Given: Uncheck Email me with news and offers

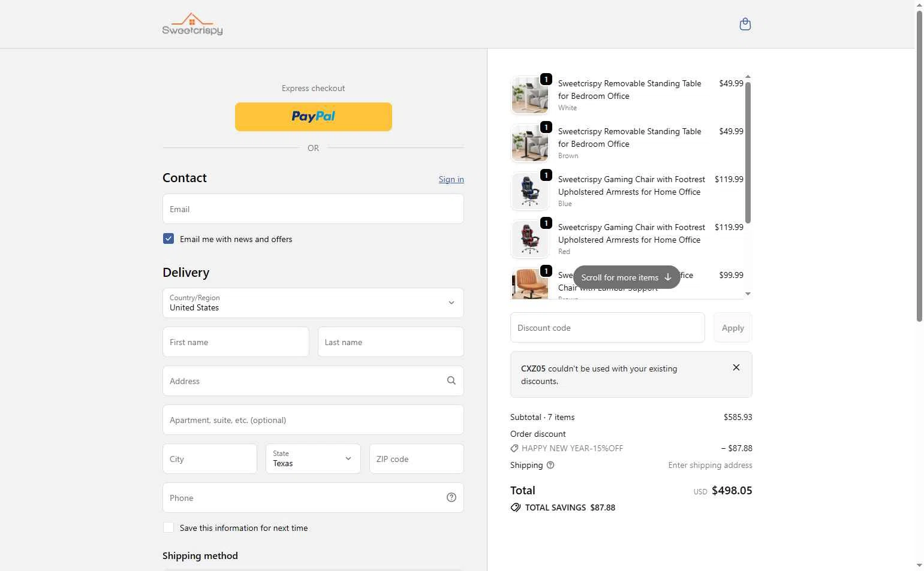Looking at the screenshot, I should (x=168, y=238).
